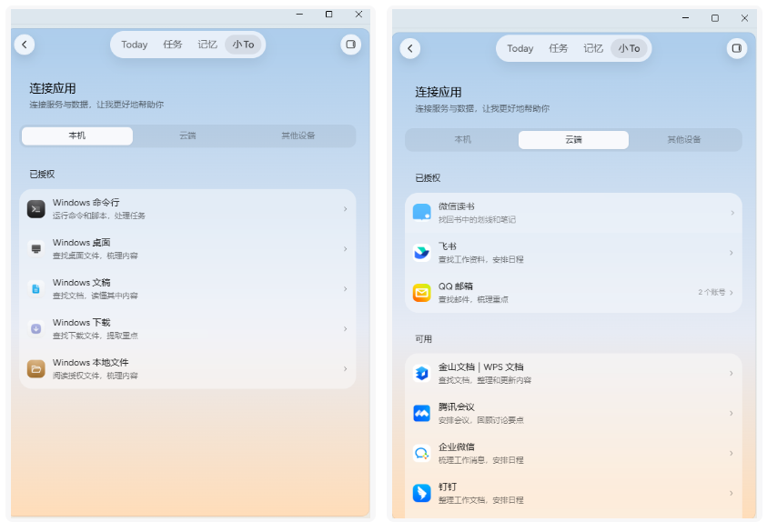
Task: Switch to 本机 segment in the left window
Action: 77,136
